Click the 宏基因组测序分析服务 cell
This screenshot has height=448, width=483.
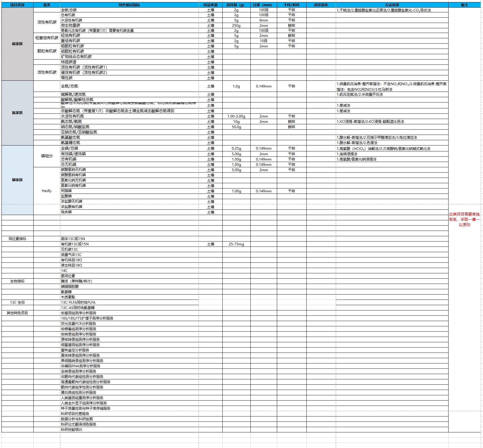pos(79,313)
